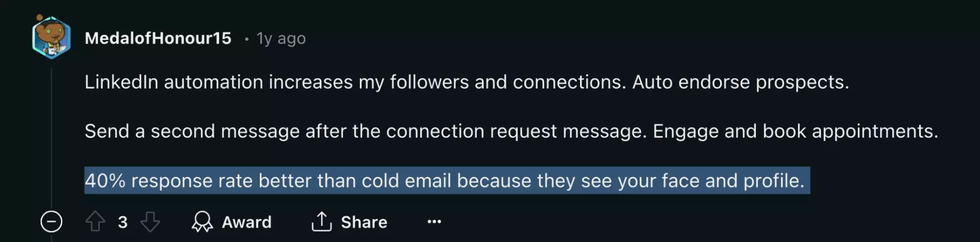Open the MedalofHonour15 username profile link
This screenshot has height=242, width=980.
pos(158,38)
